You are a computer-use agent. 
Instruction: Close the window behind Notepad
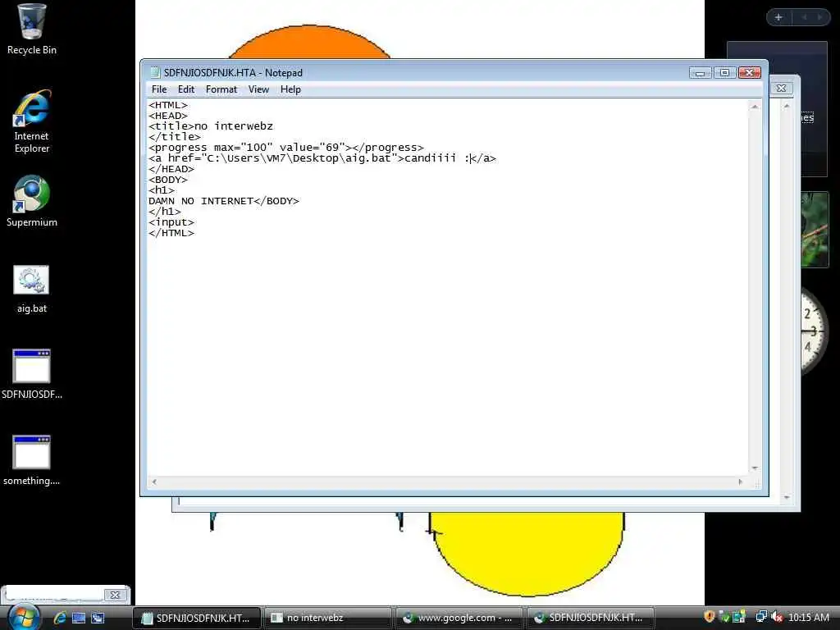(781, 89)
